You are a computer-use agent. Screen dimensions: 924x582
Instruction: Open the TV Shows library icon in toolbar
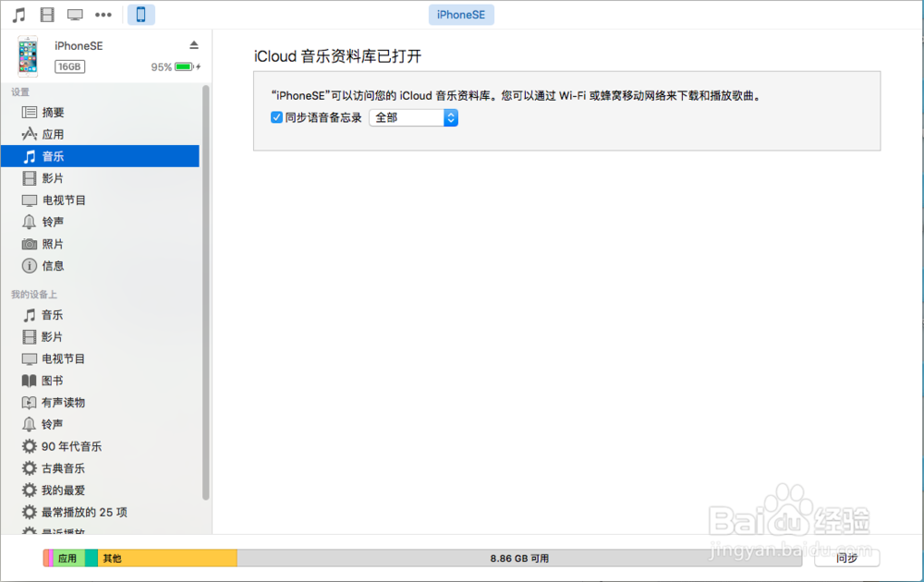pyautogui.click(x=75, y=15)
